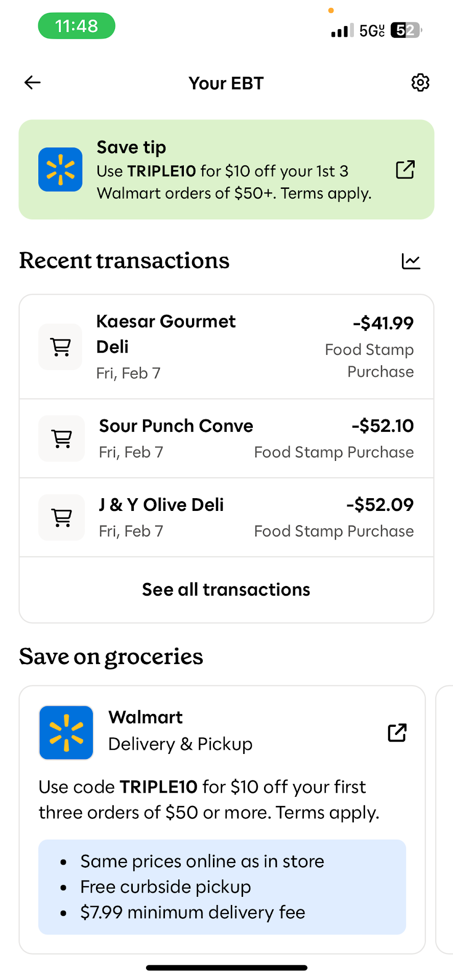This screenshot has height=980, width=453.
Task: Tap cart icon beside J & Y Olive Deli
Action: coord(62,518)
